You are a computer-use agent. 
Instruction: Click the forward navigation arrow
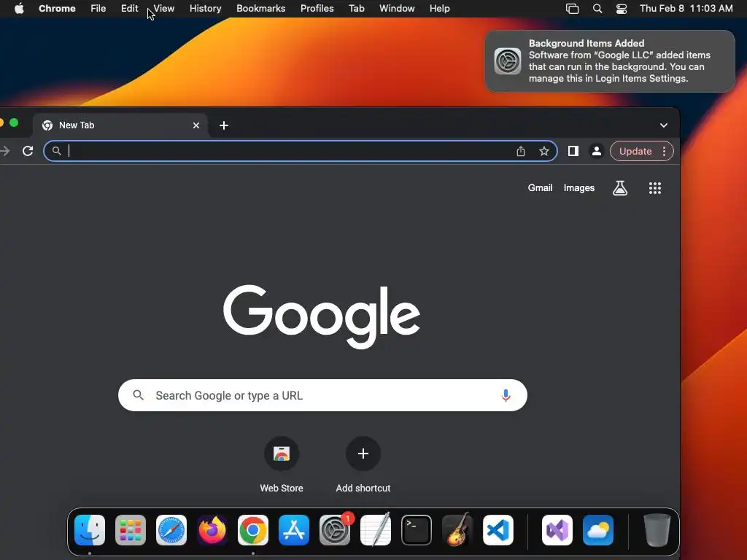pos(5,151)
